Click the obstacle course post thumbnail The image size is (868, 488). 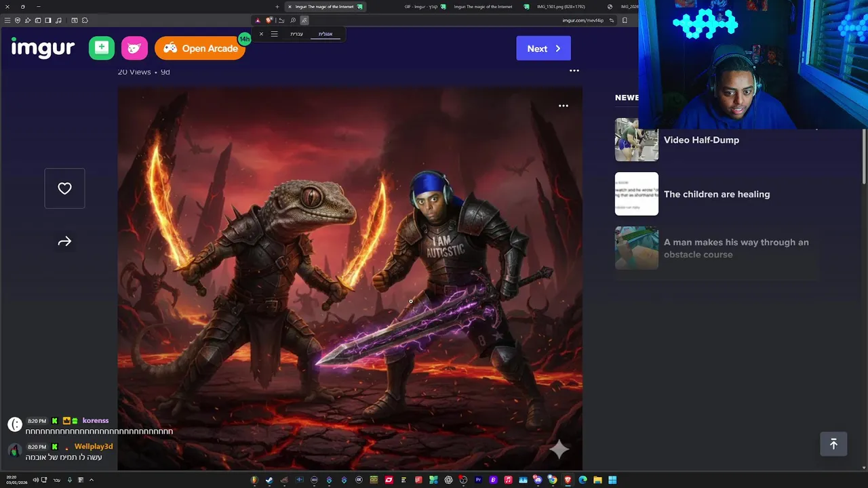click(x=637, y=248)
